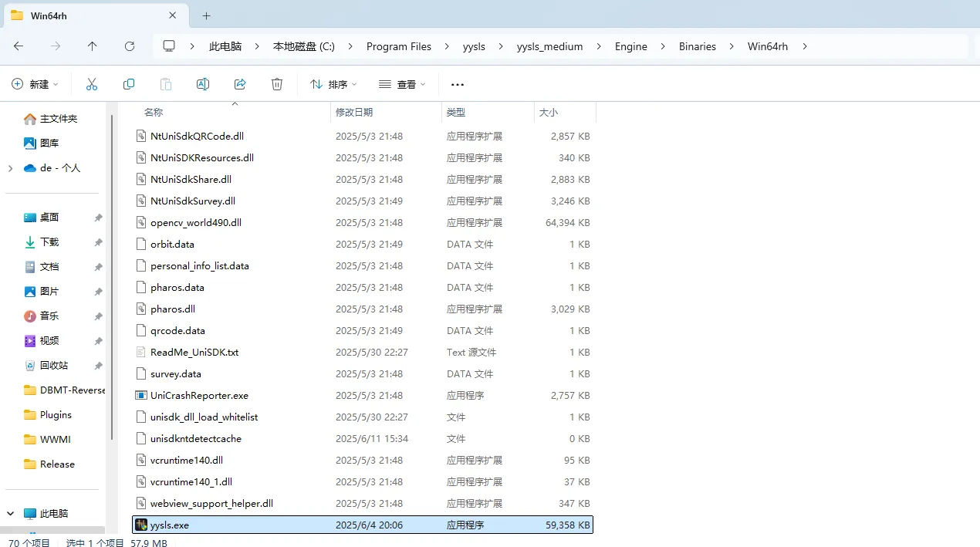Refresh the current folder
Viewport: 980px width, 547px height.
tap(130, 46)
